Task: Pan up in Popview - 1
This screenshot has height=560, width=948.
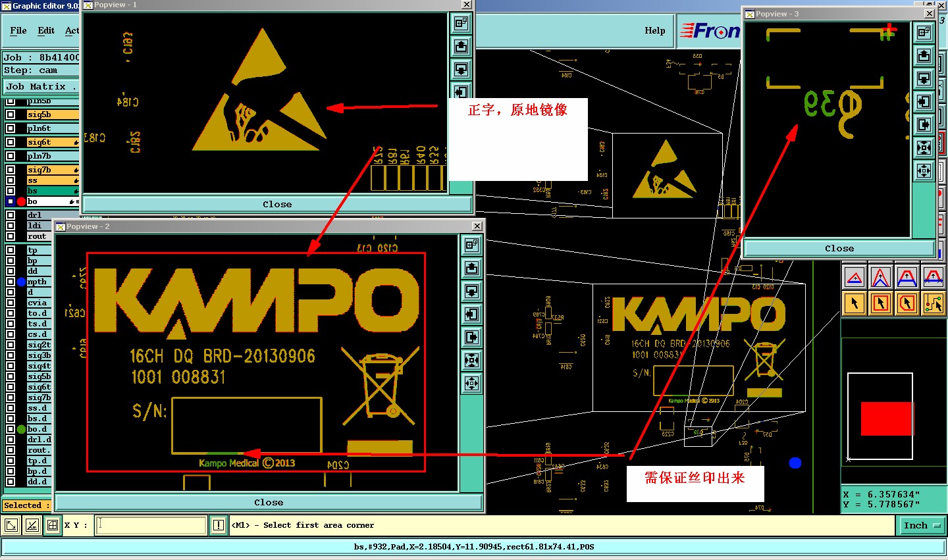Action: [x=461, y=46]
